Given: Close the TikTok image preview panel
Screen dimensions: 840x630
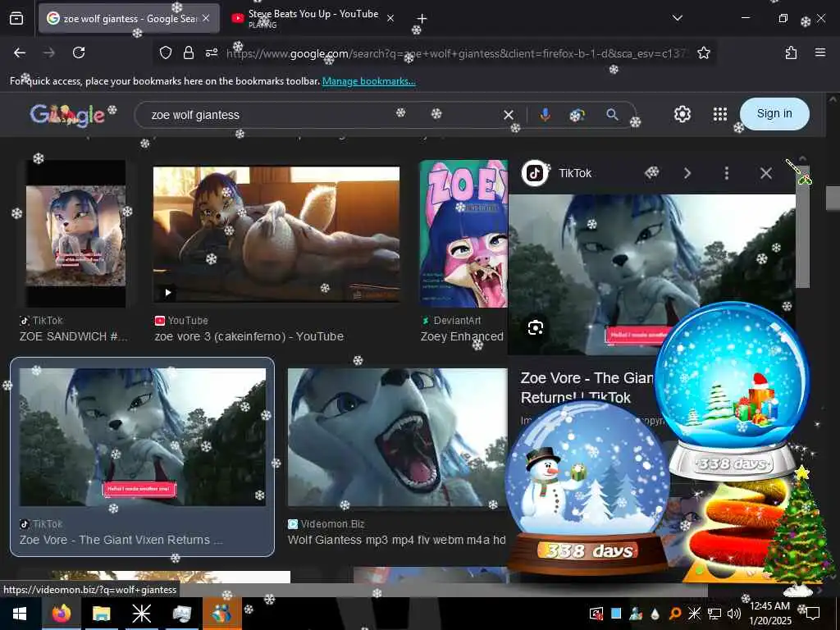Looking at the screenshot, I should point(766,173).
